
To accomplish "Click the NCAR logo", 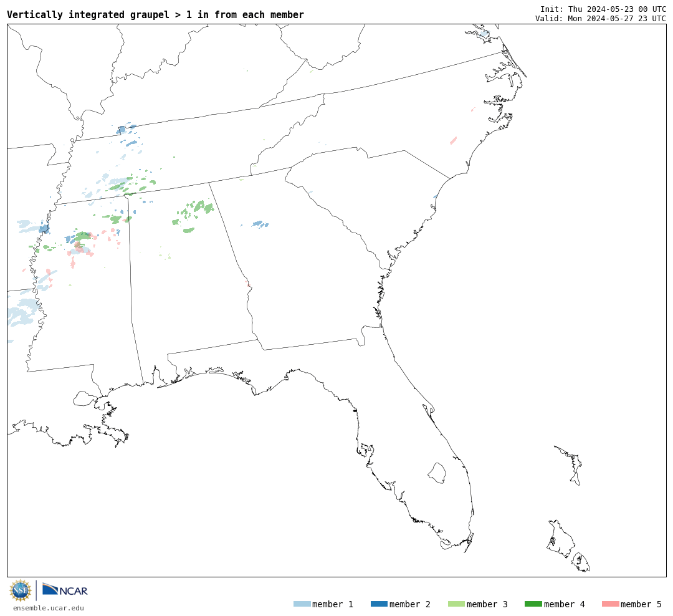I will [65, 590].
